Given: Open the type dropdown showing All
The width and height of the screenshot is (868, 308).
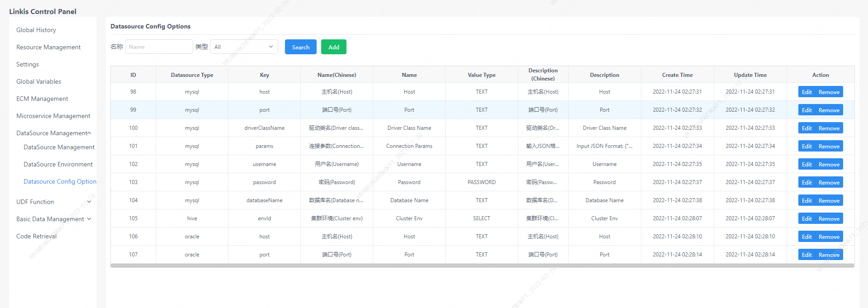Looking at the screenshot, I should (244, 47).
